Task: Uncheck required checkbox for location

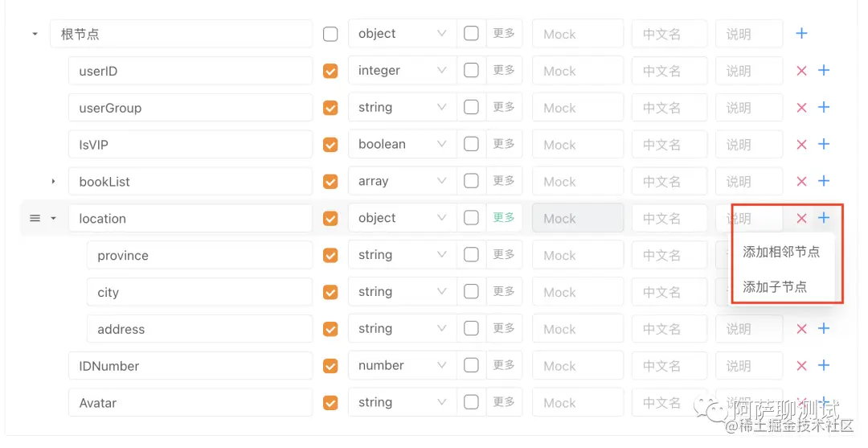Action: [330, 218]
